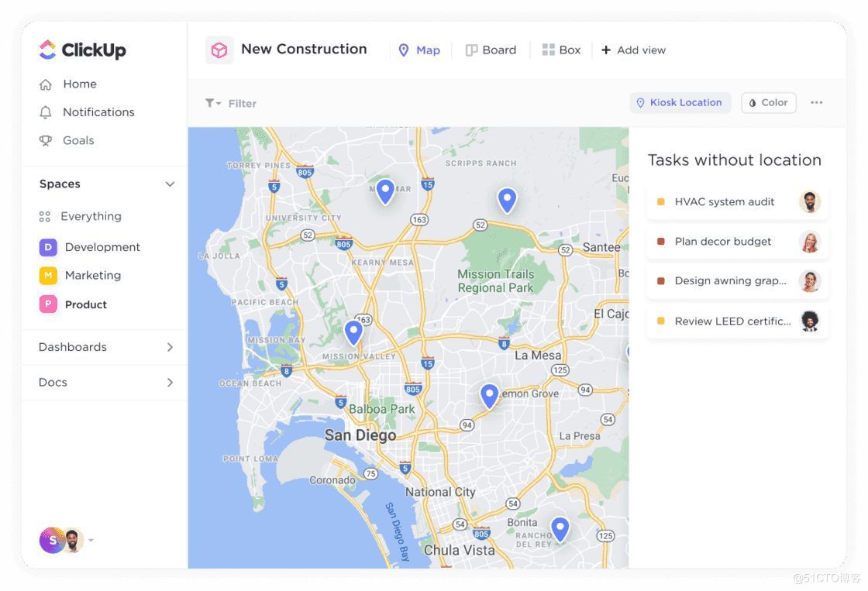
Task: Open the Review LEED certification task
Action: 737,321
